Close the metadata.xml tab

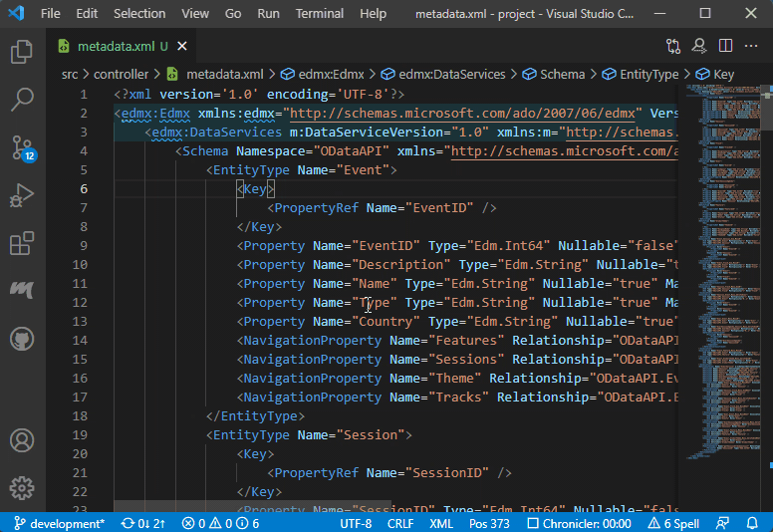point(182,46)
